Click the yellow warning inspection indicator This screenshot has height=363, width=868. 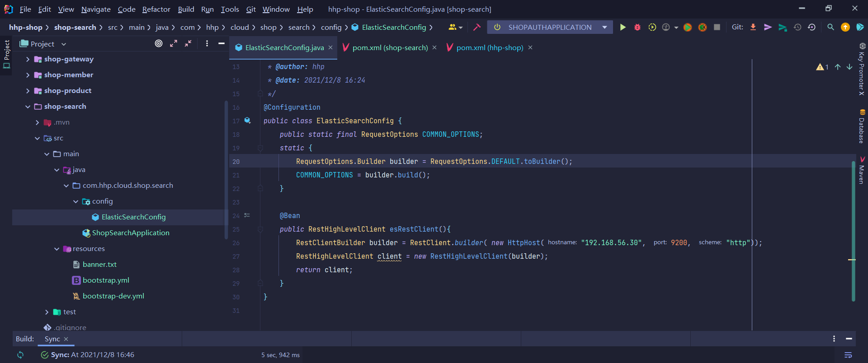[822, 67]
